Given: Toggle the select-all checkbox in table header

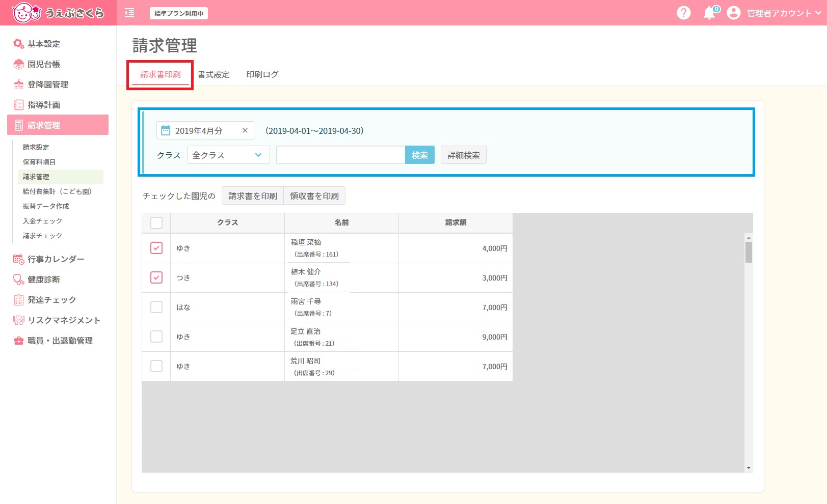Looking at the screenshot, I should (x=156, y=223).
